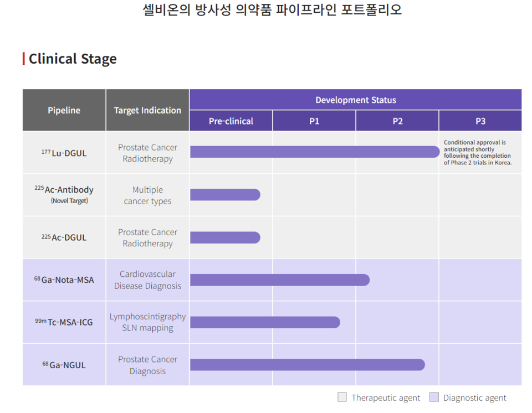The height and width of the screenshot is (413, 532).
Task: Click the 'Development Status' header
Action: [x=356, y=100]
